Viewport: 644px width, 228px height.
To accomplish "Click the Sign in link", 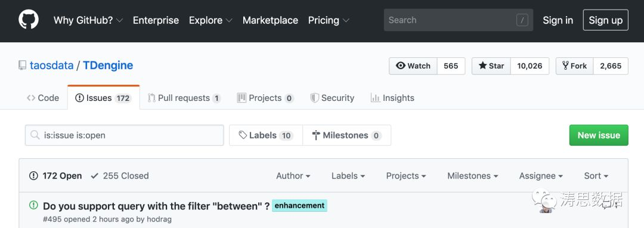I will pyautogui.click(x=558, y=20).
